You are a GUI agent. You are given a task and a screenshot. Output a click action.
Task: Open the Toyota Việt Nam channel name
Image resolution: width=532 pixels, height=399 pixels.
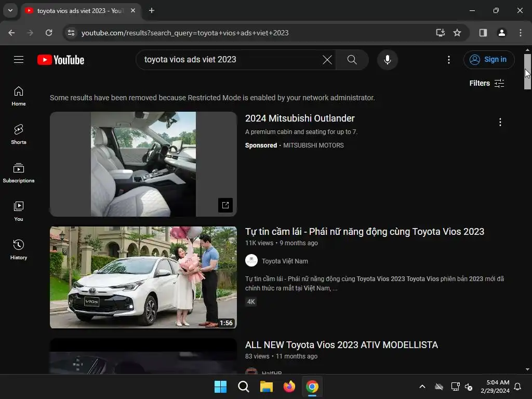285,261
